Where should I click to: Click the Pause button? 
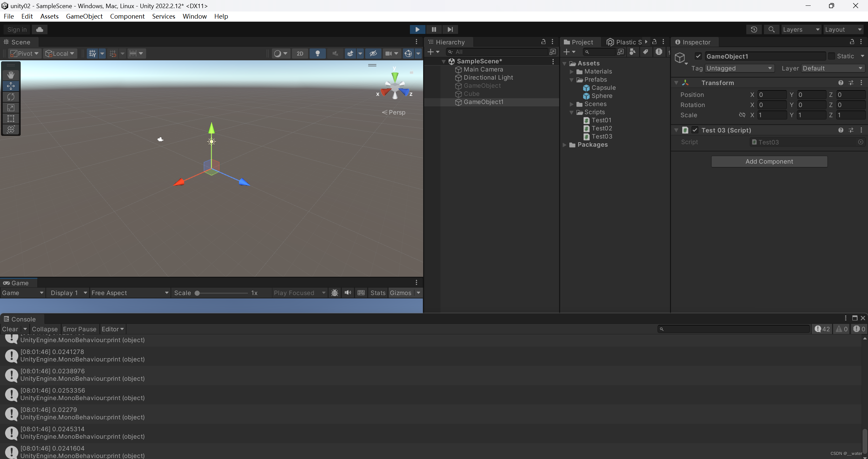coord(434,29)
